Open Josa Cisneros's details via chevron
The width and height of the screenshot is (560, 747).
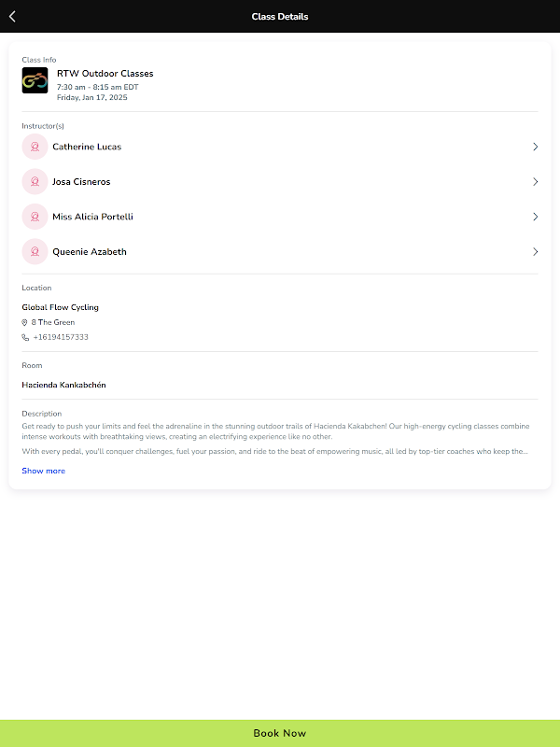click(x=535, y=182)
